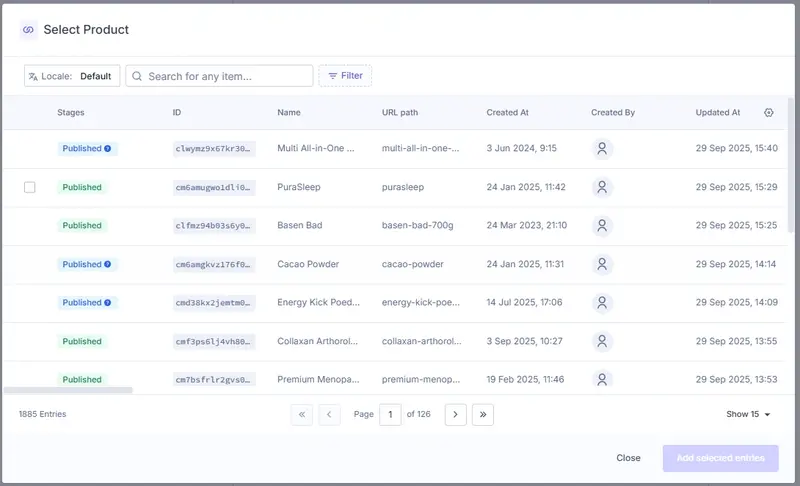Select the Energy Kick Poed product name
This screenshot has width=800, height=486.
318,302
